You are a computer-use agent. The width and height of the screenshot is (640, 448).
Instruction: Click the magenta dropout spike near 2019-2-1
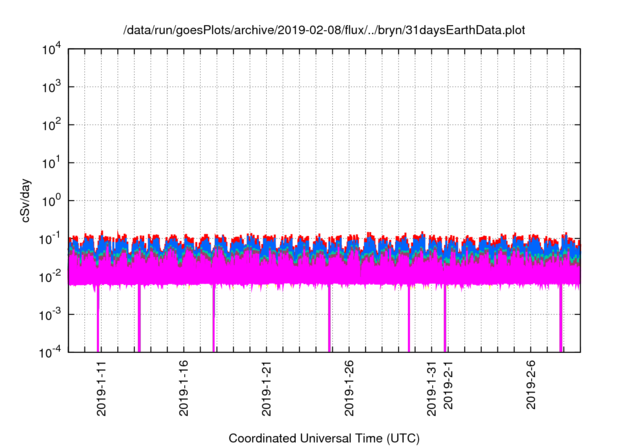tap(445, 319)
